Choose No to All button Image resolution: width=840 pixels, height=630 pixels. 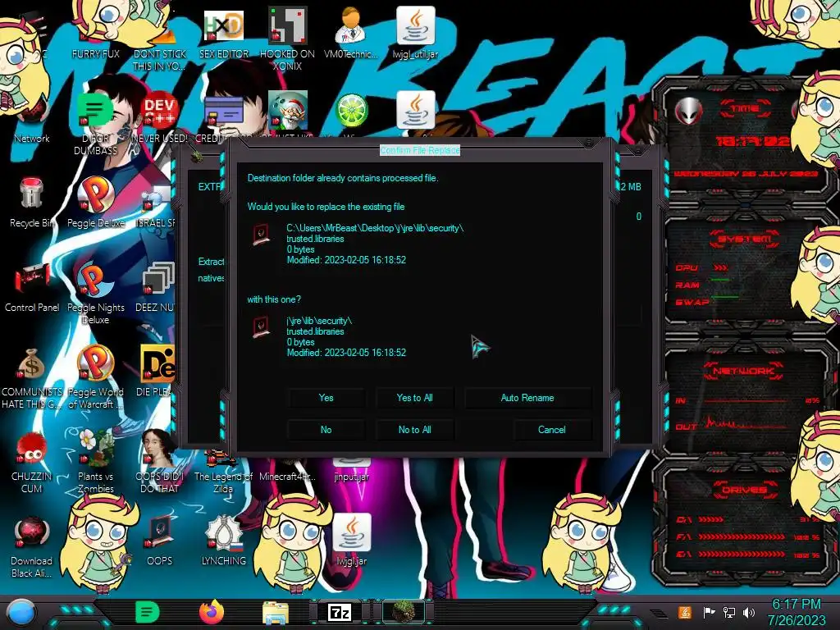click(x=414, y=430)
